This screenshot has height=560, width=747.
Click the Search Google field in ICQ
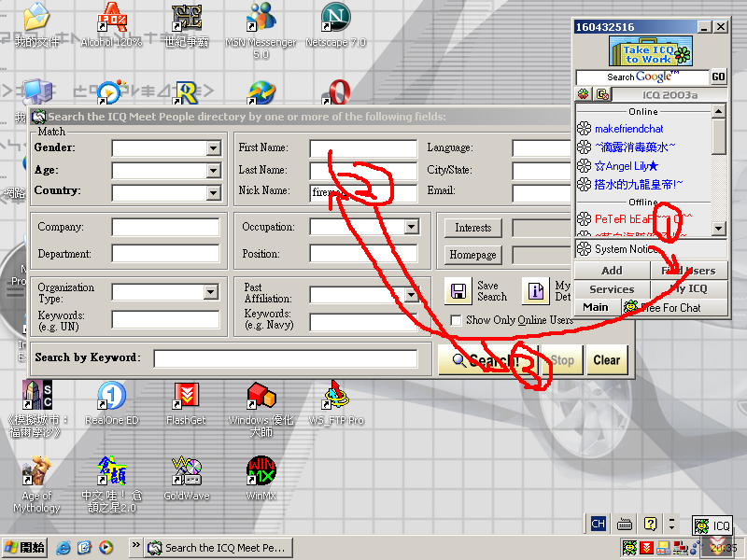[642, 77]
